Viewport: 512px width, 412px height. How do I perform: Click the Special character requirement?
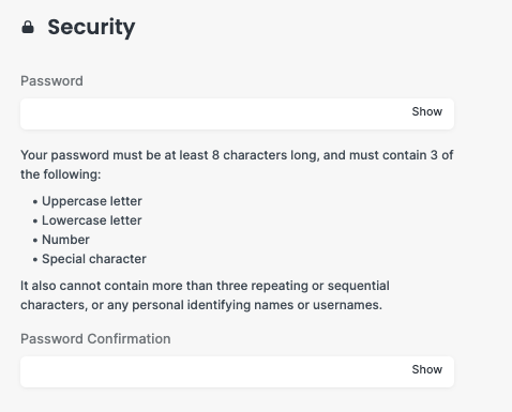[x=94, y=259]
